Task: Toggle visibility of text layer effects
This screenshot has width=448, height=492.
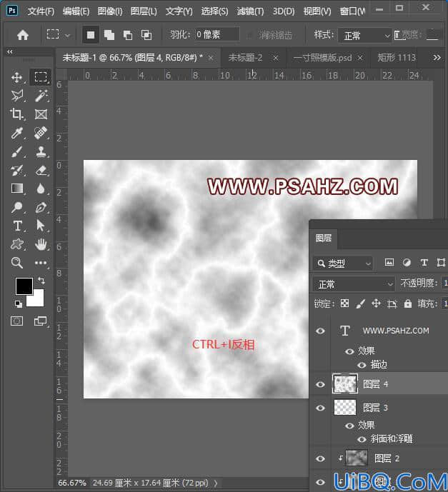Action: [349, 351]
